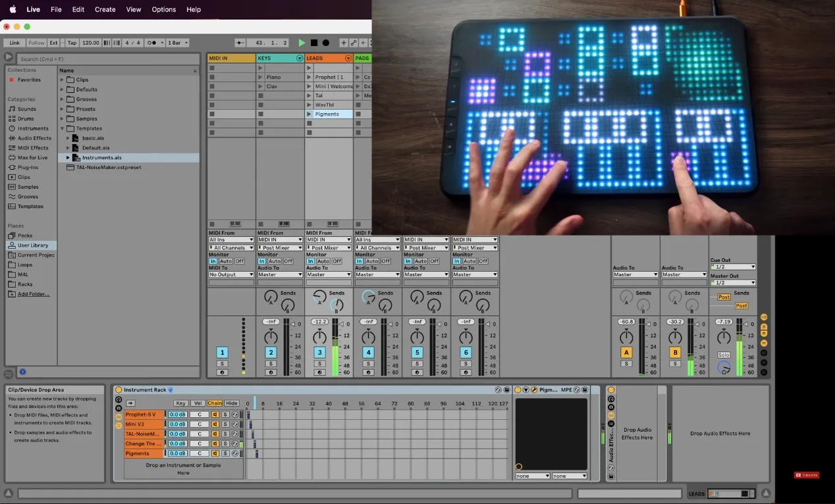Click the MIDI Arrangement Overdub plus icon
Screen dimensions: 835x504
pyautogui.click(x=343, y=43)
